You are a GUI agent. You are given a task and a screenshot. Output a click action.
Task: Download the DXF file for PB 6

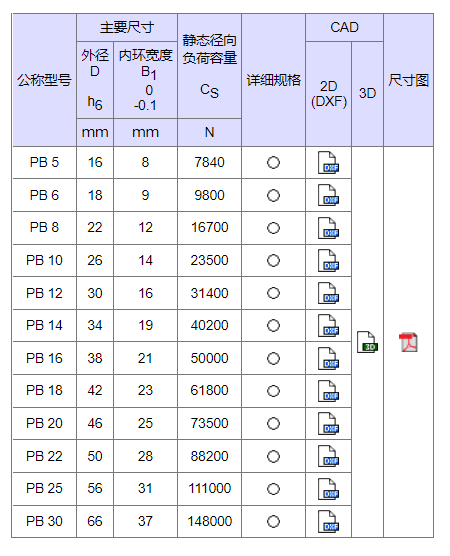point(328,195)
